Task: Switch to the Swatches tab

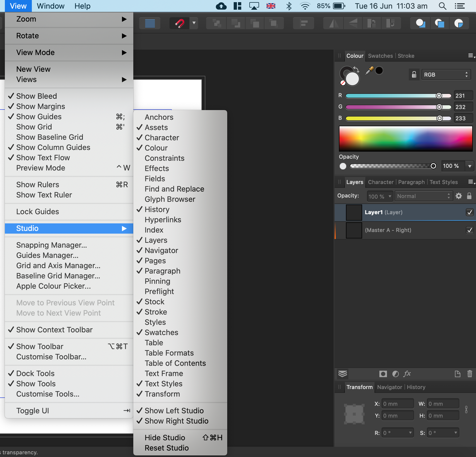Action: coord(380,56)
